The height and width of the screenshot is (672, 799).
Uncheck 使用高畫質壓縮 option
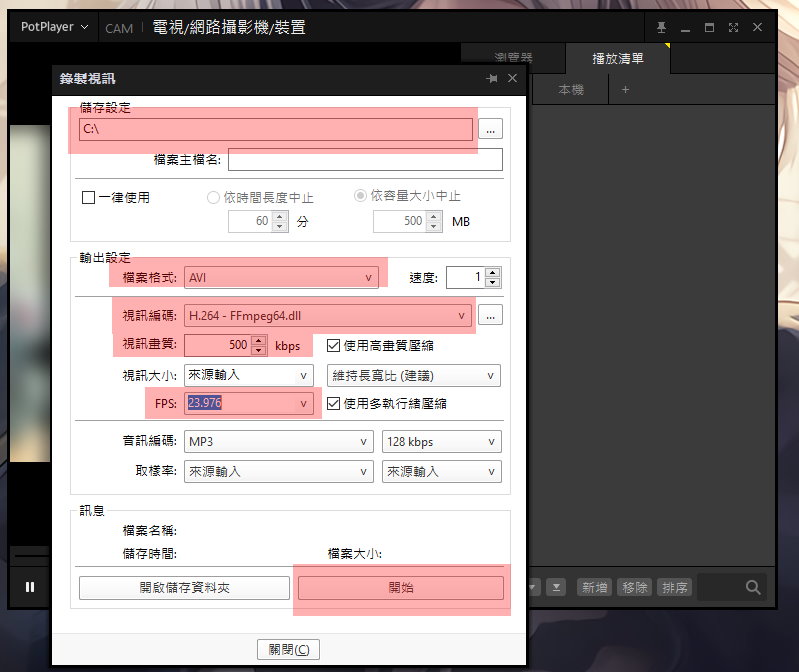click(334, 346)
